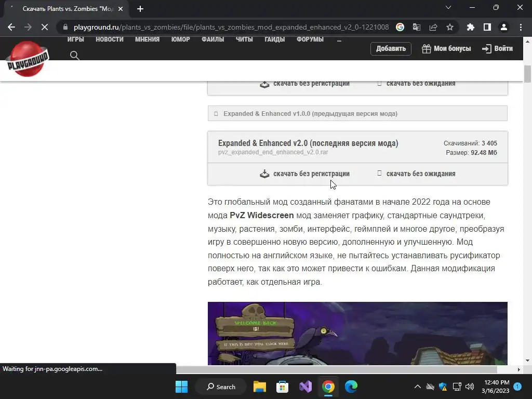The width and height of the screenshot is (532, 399).
Task: Open the extensions puzzle icon
Action: click(471, 27)
